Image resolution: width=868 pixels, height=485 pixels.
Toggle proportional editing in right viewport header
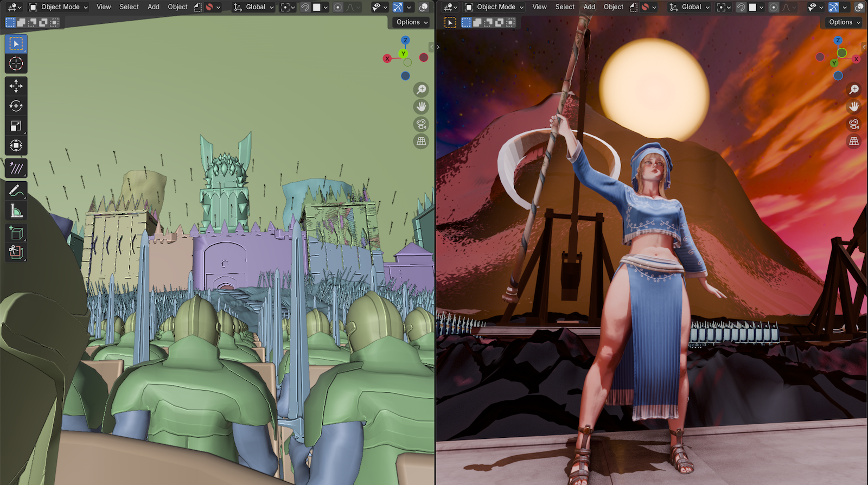click(774, 7)
